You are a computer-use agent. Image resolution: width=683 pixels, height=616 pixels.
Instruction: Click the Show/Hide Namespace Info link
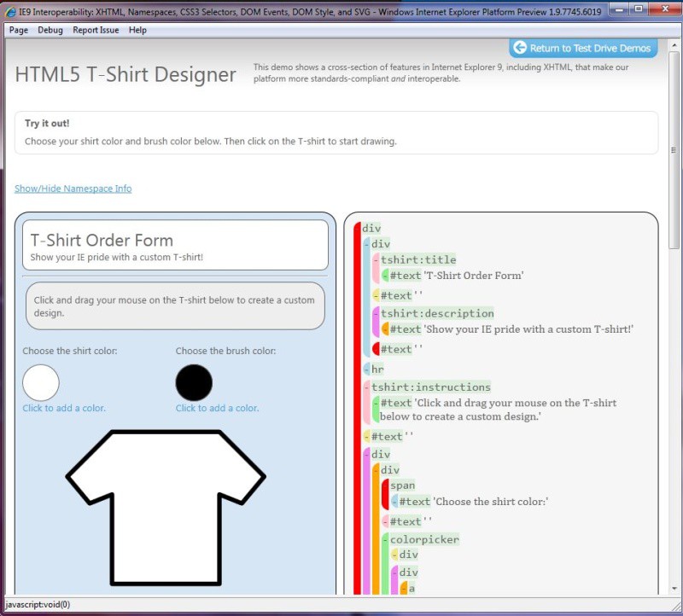click(x=73, y=189)
